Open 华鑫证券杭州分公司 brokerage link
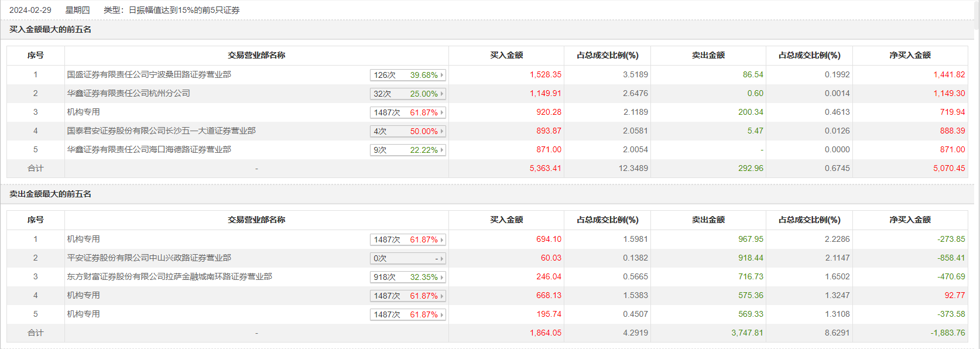This screenshot has height=349, width=980. point(128,93)
